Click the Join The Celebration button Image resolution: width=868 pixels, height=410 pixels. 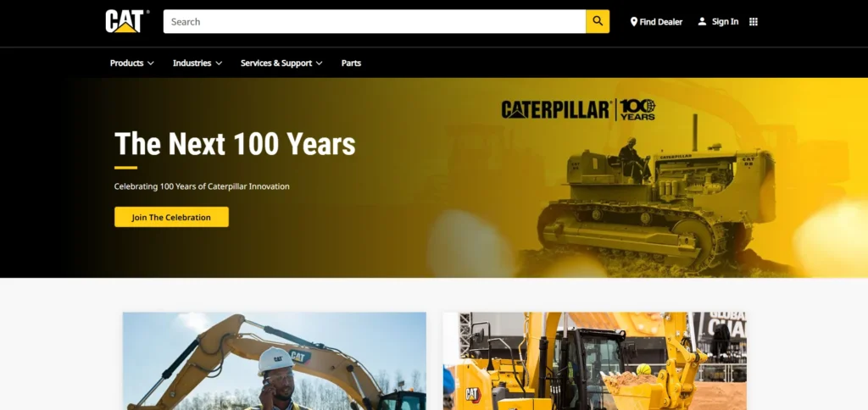pyautogui.click(x=171, y=217)
